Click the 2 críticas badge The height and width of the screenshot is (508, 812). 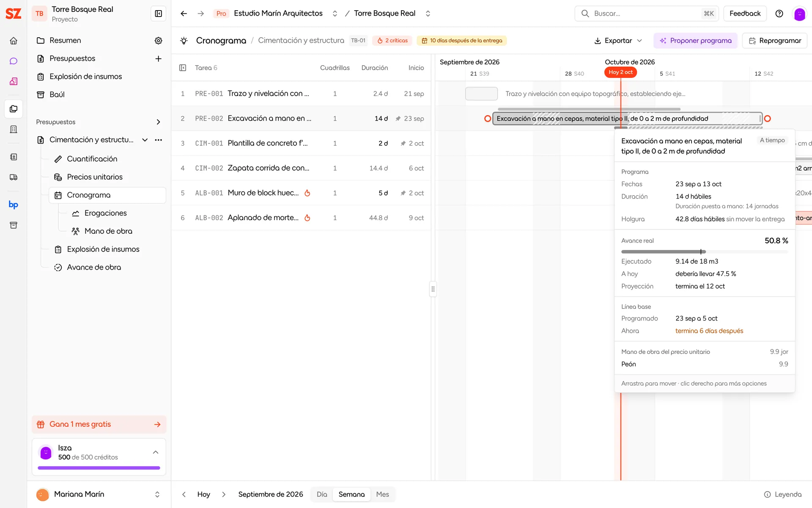pyautogui.click(x=392, y=41)
